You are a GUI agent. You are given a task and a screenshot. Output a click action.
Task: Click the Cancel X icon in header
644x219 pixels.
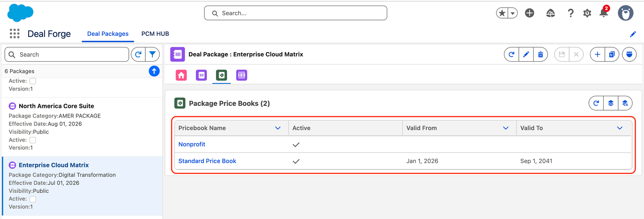pyautogui.click(x=576, y=54)
